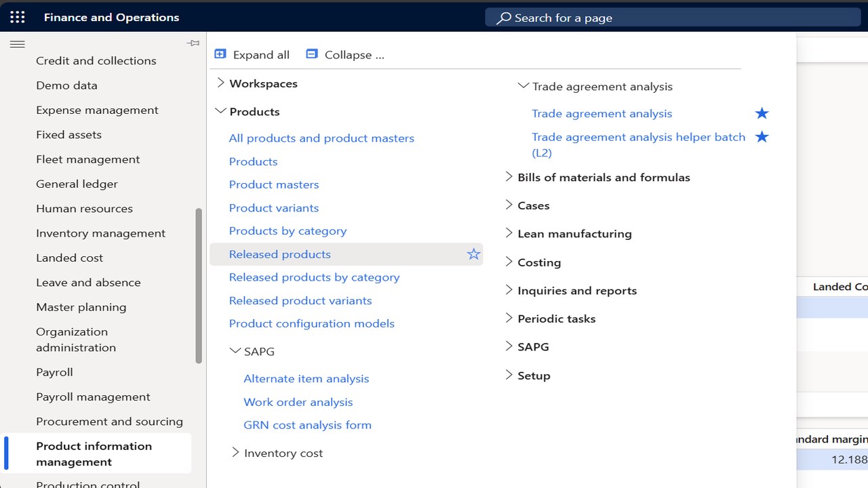Open Expense management module
Viewport: 868px width, 488px height.
pyautogui.click(x=97, y=110)
